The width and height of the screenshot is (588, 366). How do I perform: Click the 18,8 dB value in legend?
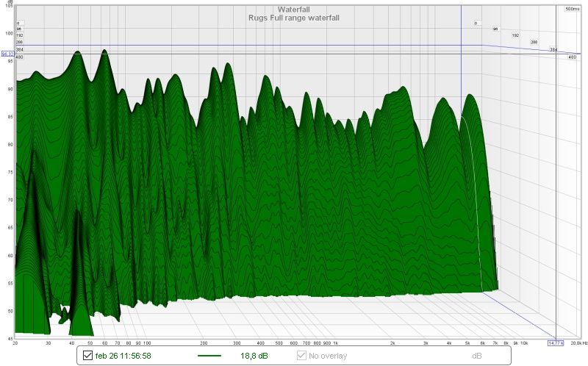coord(254,356)
